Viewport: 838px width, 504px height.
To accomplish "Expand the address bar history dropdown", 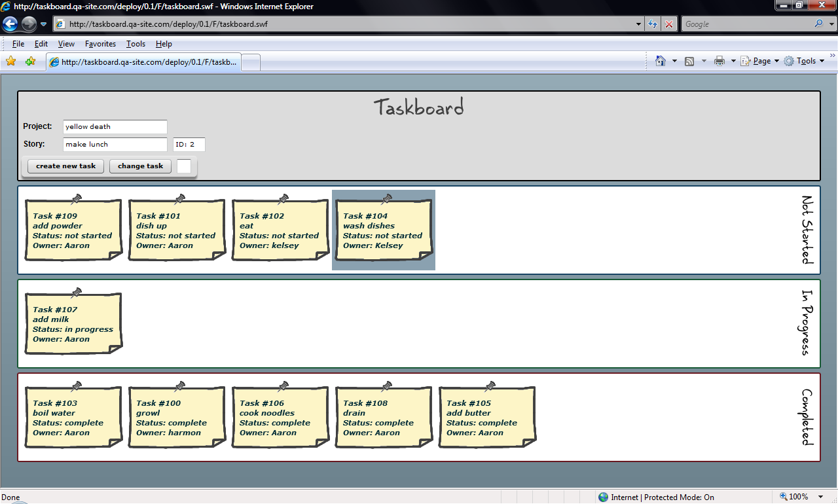I will point(639,24).
